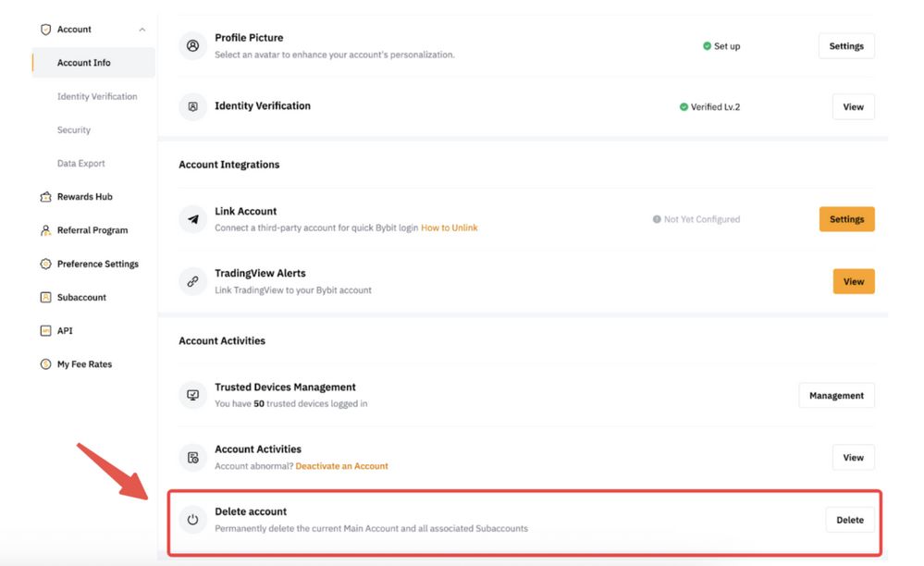This screenshot has height=566, width=924.
Task: Click the Profile Picture avatar icon
Action: coord(192,46)
